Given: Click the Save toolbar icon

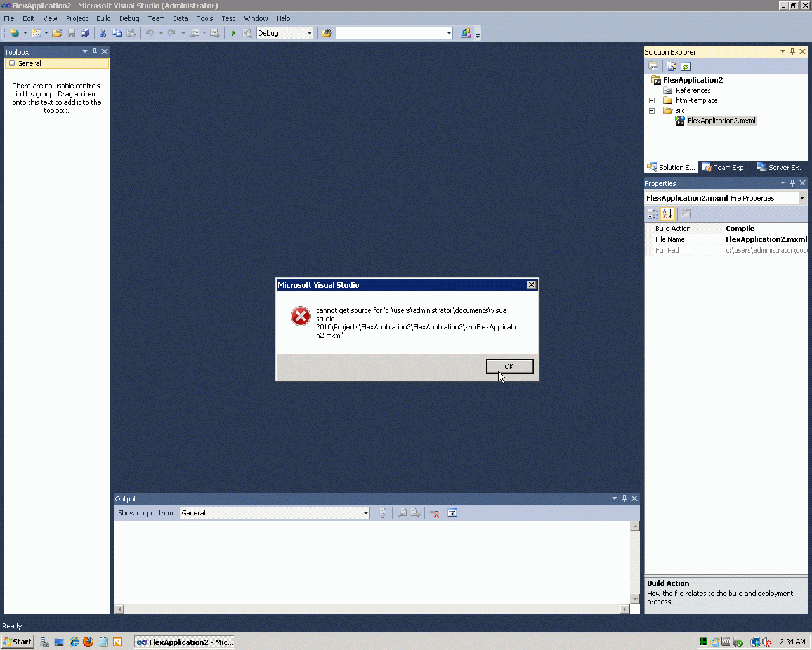Looking at the screenshot, I should coord(71,33).
